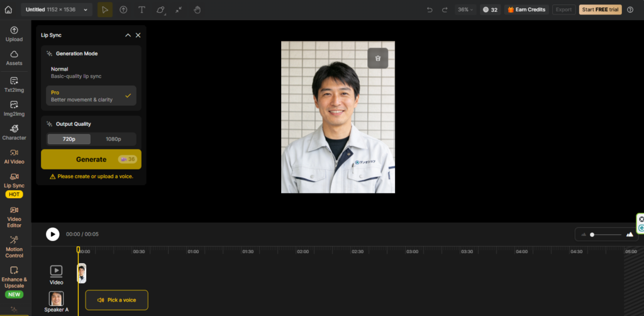Click the Undo arrow icon

coord(430,9)
